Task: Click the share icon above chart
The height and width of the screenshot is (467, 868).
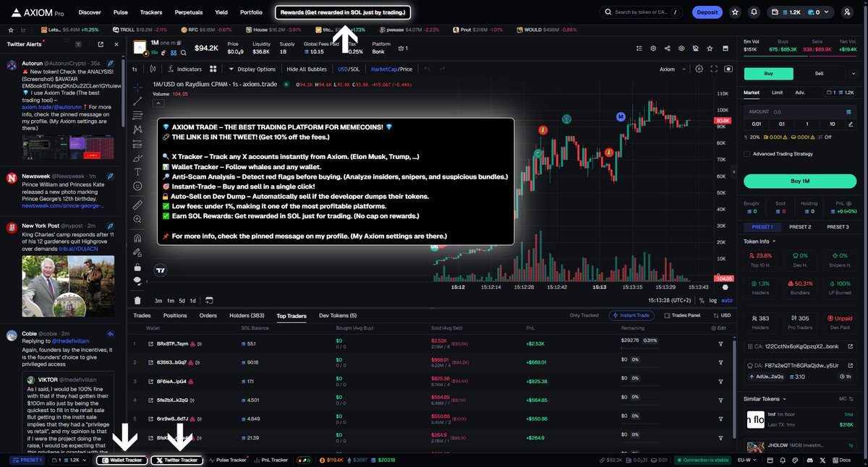Action: pyautogui.click(x=666, y=48)
